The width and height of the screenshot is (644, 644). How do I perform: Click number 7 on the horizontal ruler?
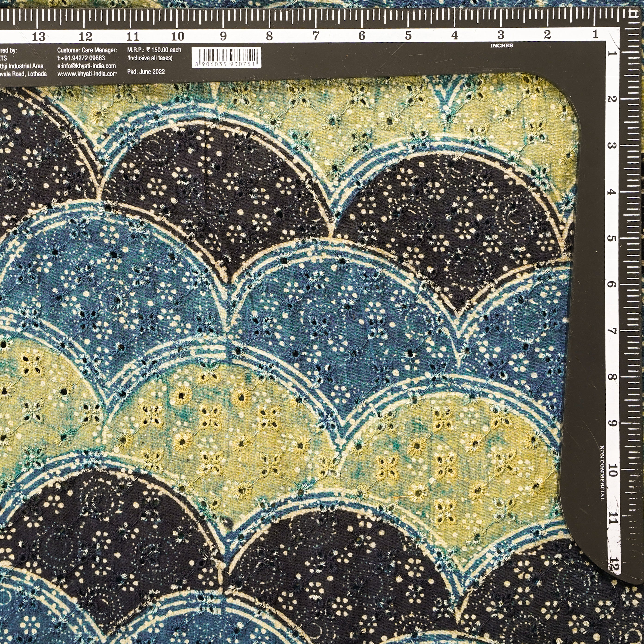(x=316, y=36)
